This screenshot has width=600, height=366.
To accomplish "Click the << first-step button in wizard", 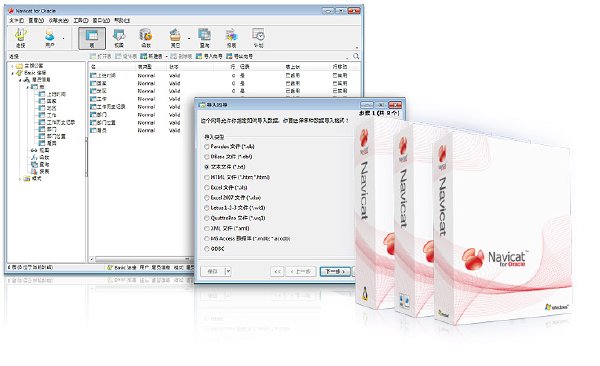I will [x=277, y=271].
